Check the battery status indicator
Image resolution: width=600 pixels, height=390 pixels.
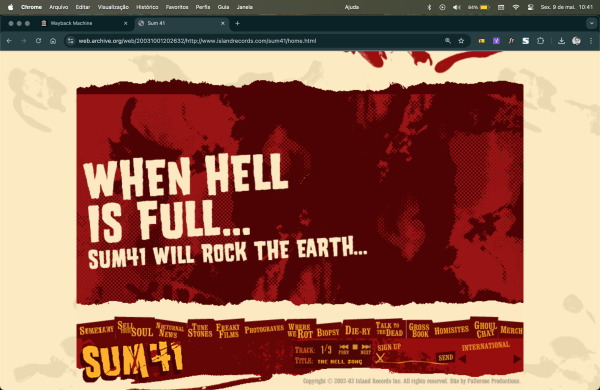pos(479,7)
